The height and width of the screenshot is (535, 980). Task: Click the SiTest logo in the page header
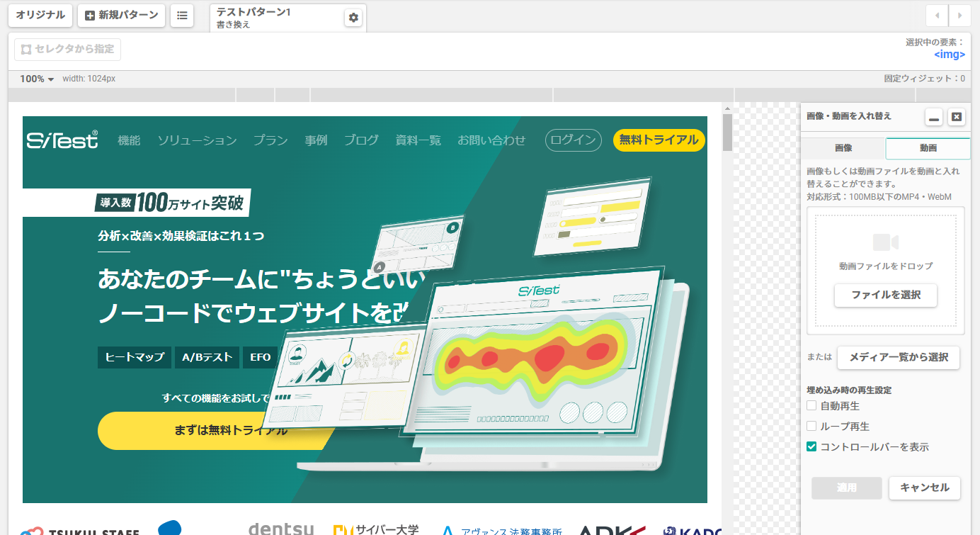pos(62,140)
